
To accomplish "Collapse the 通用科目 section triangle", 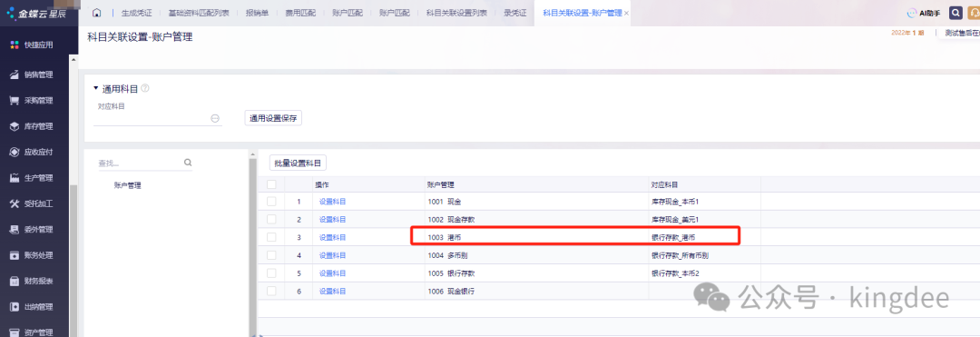I will click(x=95, y=89).
